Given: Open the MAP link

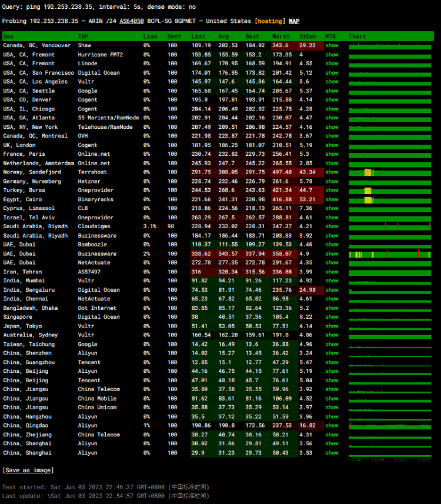Looking at the screenshot, I should coord(294,21).
